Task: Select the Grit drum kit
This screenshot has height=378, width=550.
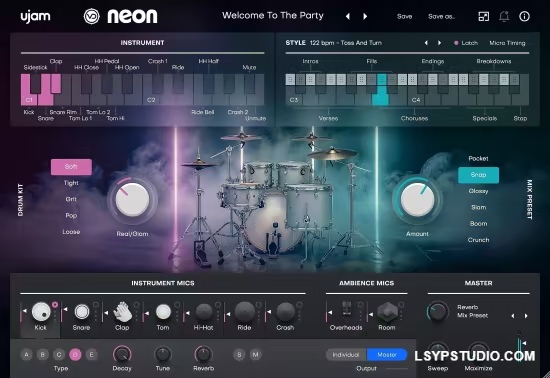Action: point(71,199)
